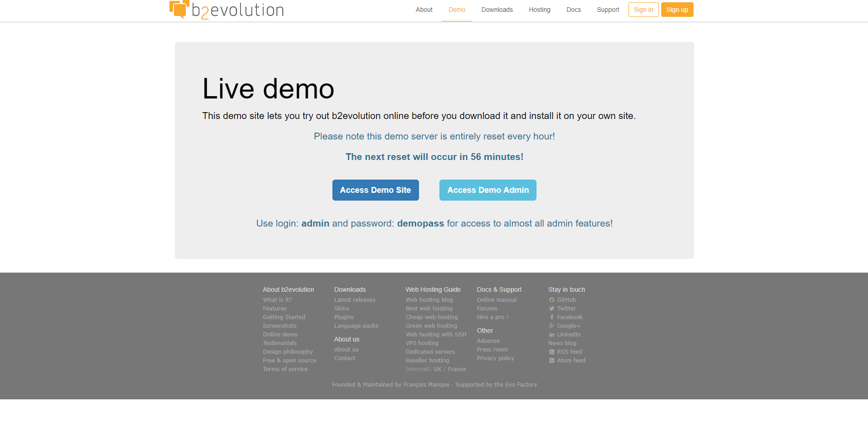Image resolution: width=868 pixels, height=439 pixels.
Task: Click the Web Hosting Guide heading
Action: coord(433,289)
